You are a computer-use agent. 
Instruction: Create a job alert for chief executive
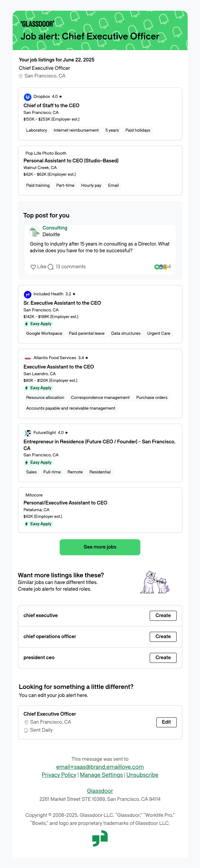163,615
